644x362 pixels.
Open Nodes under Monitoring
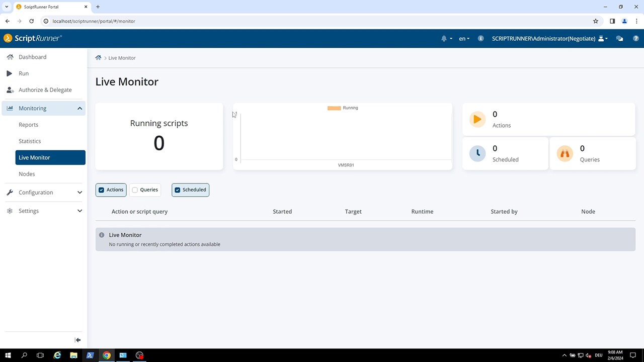[27, 174]
